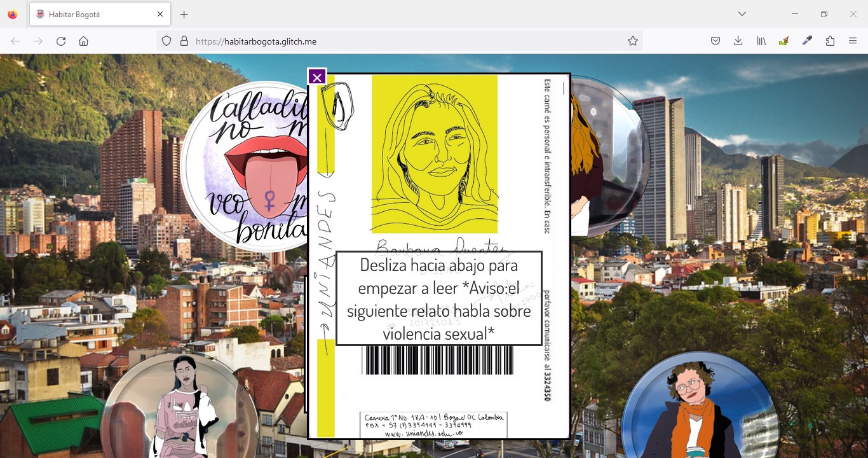
Task: Open tracking protection shield
Action: (166, 41)
